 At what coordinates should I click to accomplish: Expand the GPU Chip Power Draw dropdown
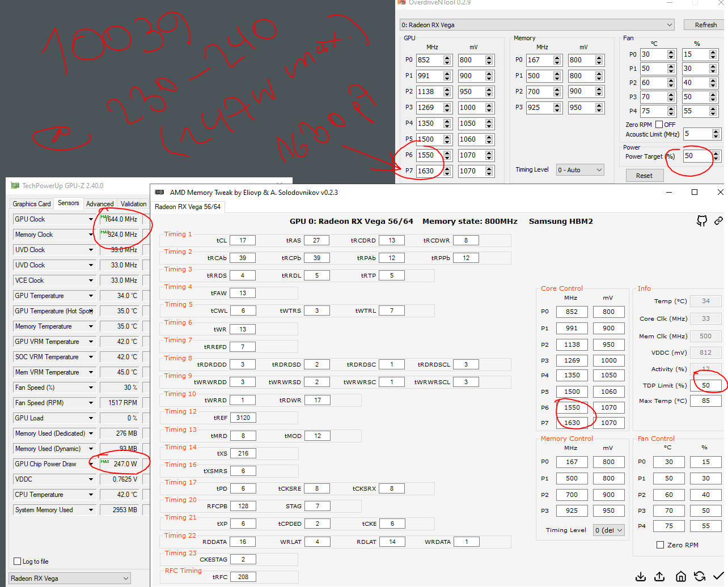[x=91, y=464]
